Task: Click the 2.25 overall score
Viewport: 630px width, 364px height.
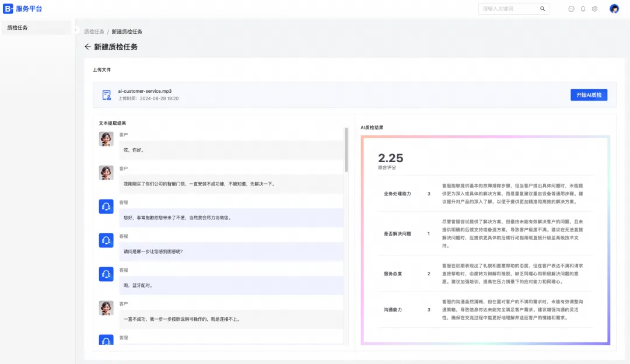Action: coord(390,158)
